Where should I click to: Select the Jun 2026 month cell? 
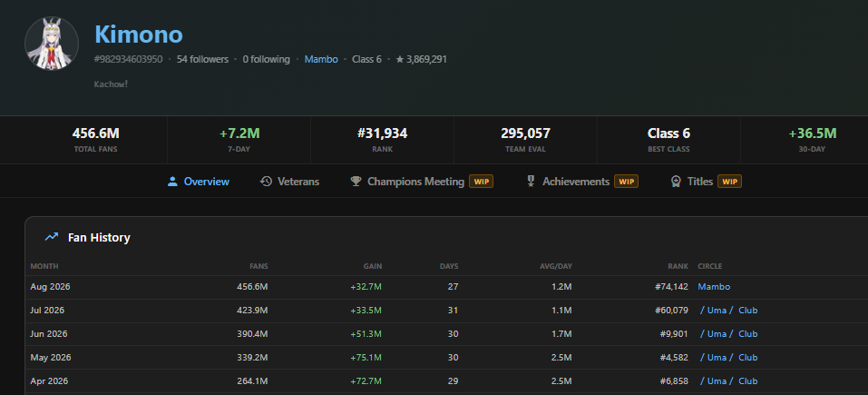click(49, 333)
